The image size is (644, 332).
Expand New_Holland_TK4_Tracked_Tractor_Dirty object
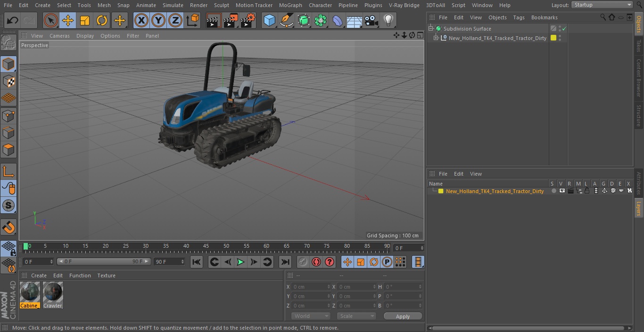coord(436,38)
